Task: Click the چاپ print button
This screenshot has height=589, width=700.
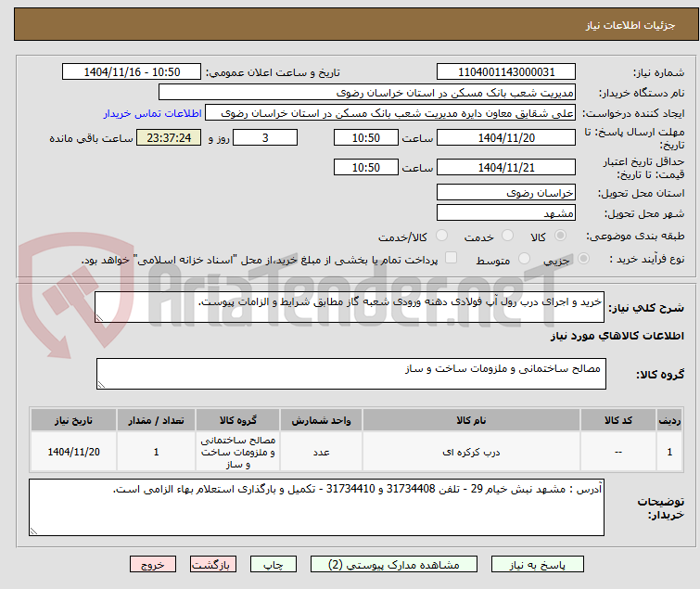Action: (274, 565)
